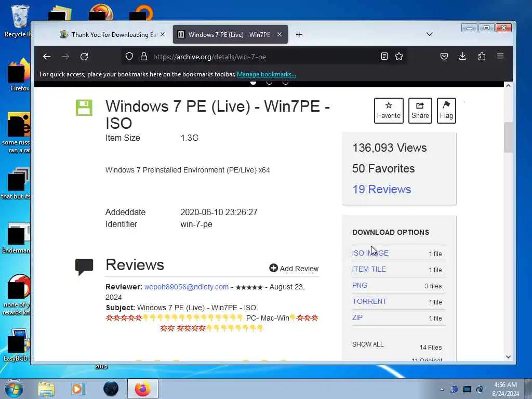Close the Windows 7 PE tab
532x399 pixels.
tap(279, 35)
